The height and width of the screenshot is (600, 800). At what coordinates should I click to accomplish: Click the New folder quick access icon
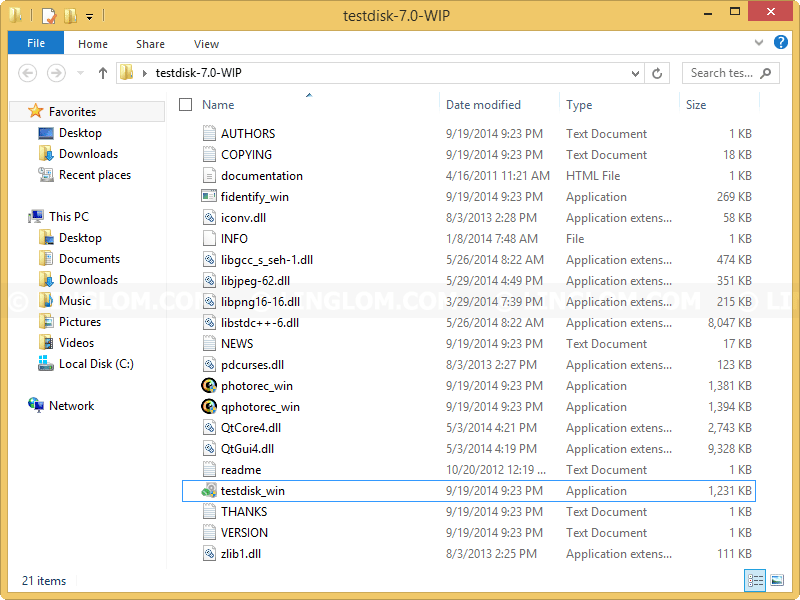tap(70, 15)
